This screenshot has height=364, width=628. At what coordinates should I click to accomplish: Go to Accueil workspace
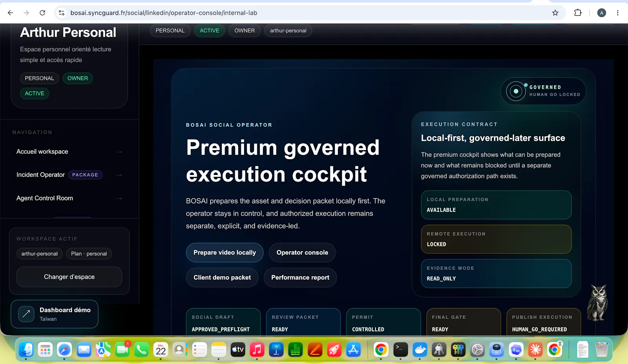coord(69,152)
